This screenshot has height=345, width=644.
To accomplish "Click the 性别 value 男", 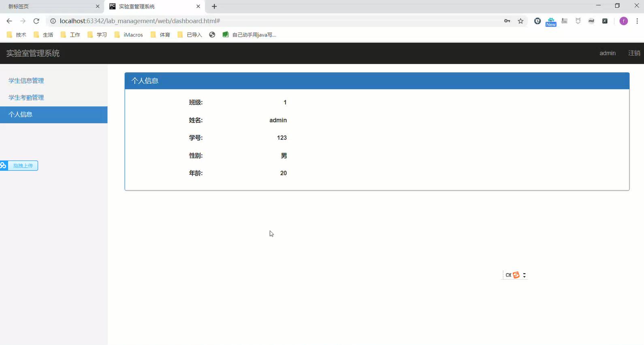I will [x=284, y=156].
